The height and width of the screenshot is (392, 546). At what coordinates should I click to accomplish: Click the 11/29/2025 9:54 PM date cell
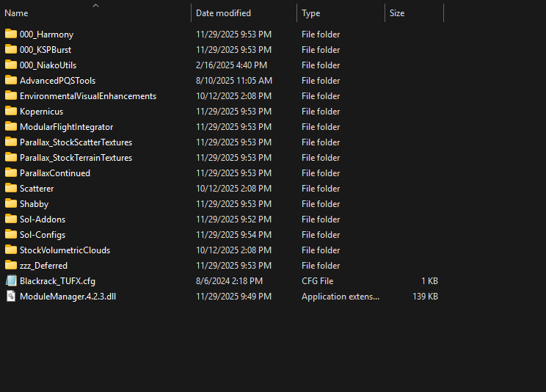coord(233,234)
